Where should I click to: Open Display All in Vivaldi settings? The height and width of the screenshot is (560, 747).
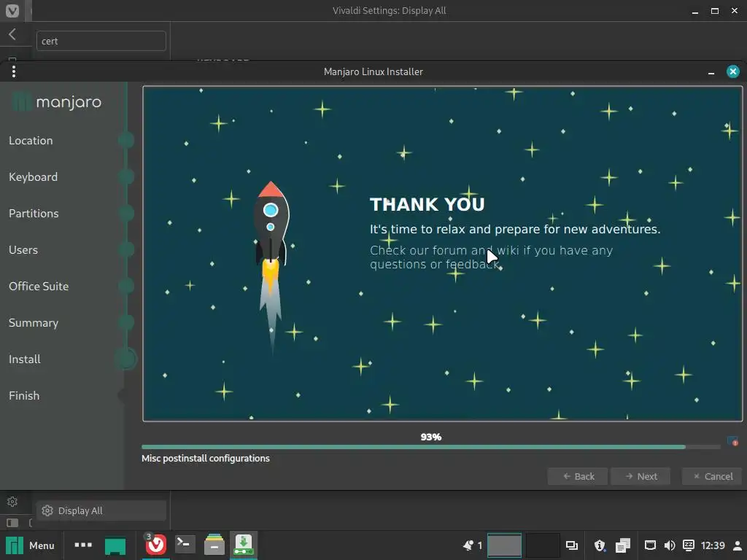click(x=101, y=510)
